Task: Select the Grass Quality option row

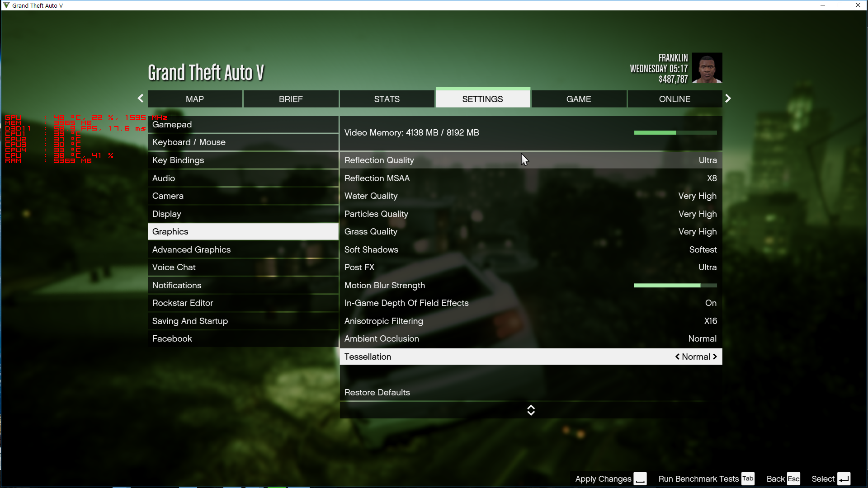Action: pos(531,231)
